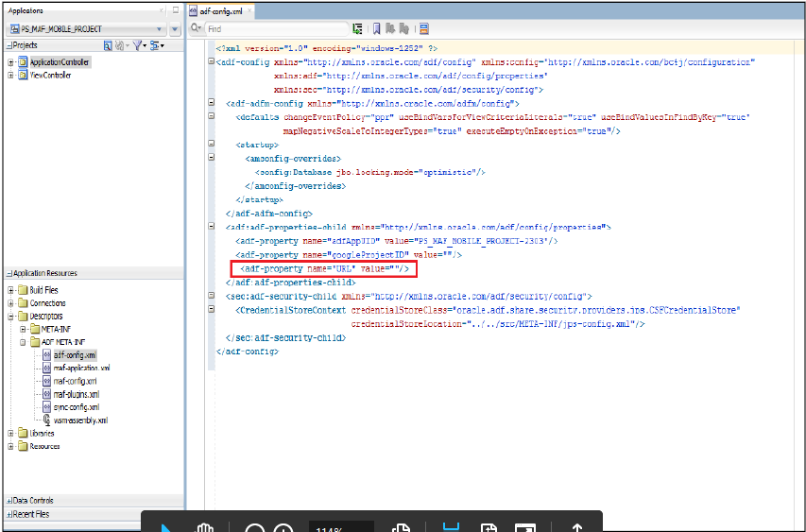Expand the Resources node toggle

[10, 446]
